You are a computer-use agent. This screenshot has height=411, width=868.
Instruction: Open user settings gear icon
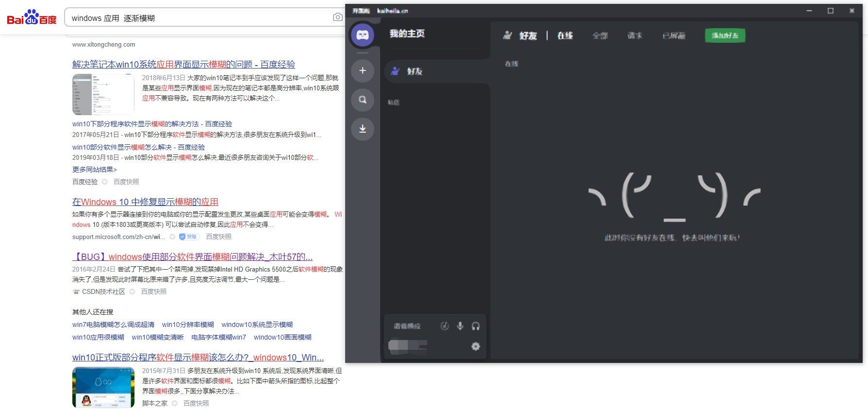(x=476, y=346)
